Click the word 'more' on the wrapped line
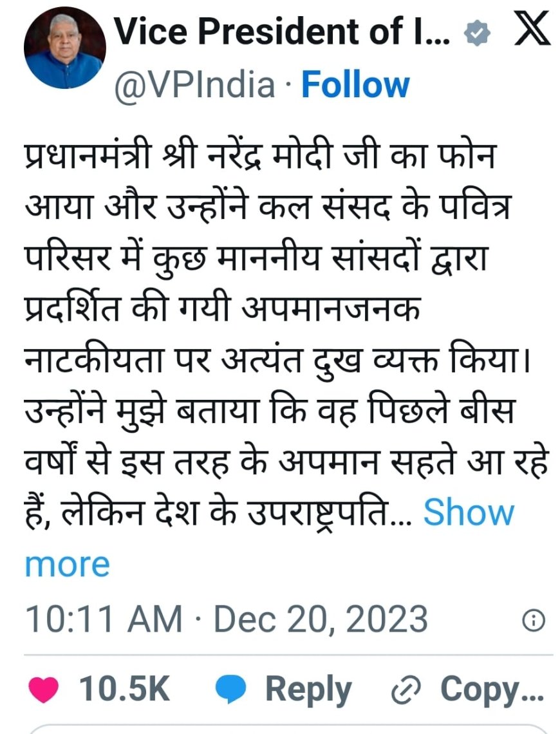This screenshot has height=734, width=560. click(67, 565)
